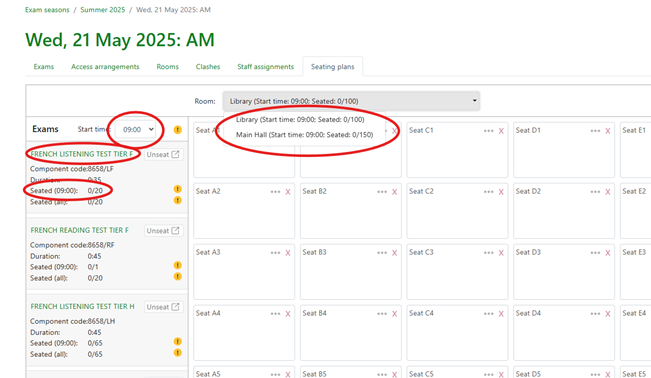Unseat French Listening Test Tier F candidates
The width and height of the screenshot is (651, 378).
click(x=163, y=155)
